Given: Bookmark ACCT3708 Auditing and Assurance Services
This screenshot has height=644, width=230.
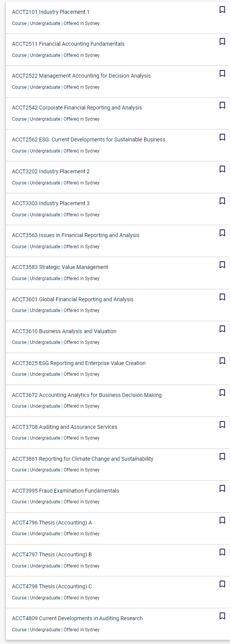Looking at the screenshot, I should [222, 425].
